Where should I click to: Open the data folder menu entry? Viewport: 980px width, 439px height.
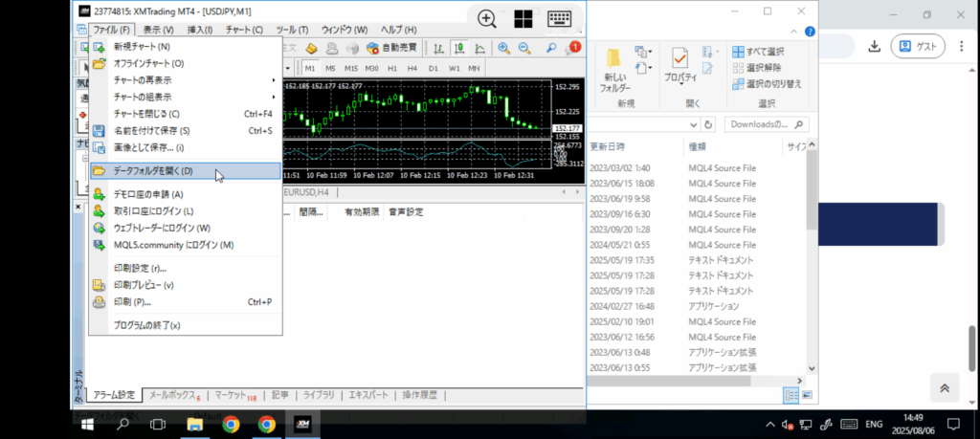(x=153, y=171)
